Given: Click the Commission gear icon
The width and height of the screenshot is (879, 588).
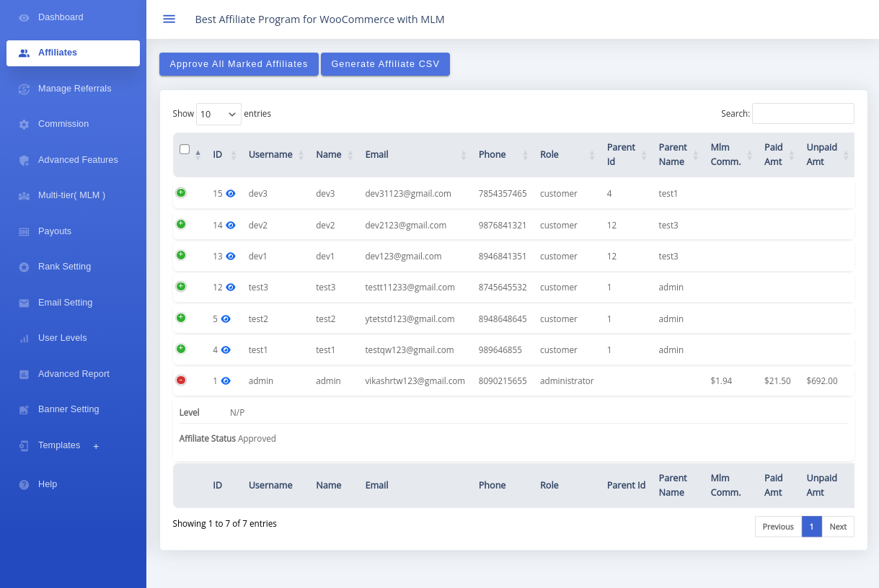Looking at the screenshot, I should pyautogui.click(x=24, y=124).
